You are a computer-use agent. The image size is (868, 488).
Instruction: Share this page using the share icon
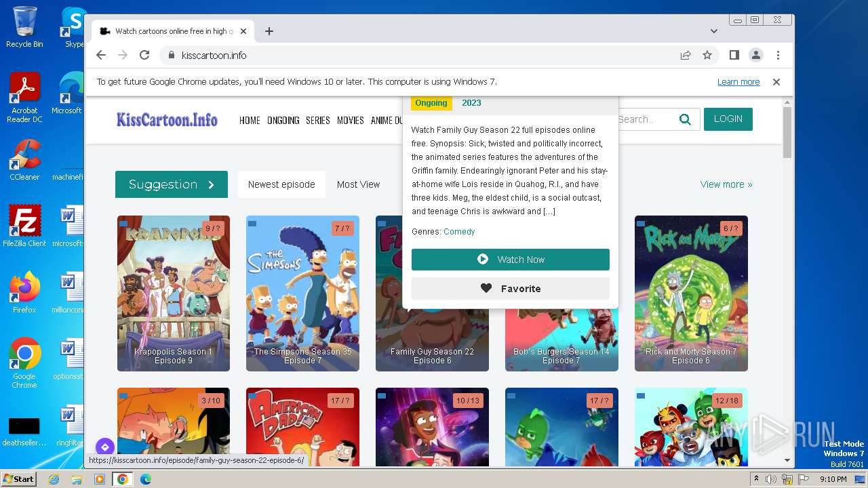coord(686,55)
